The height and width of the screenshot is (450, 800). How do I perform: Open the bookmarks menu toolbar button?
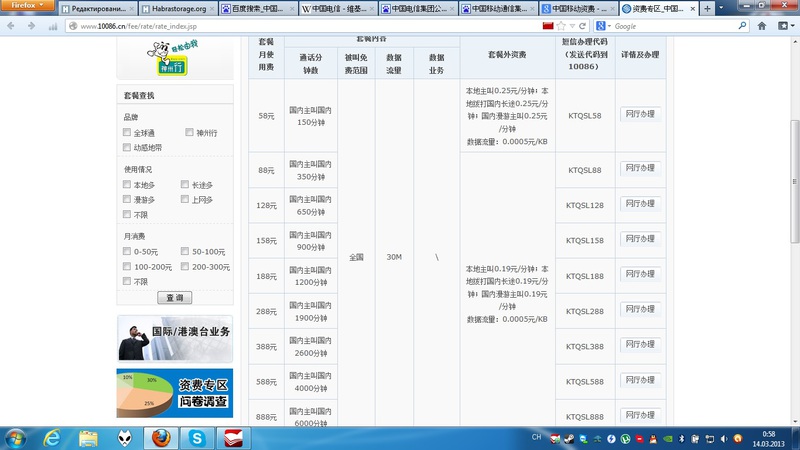pyautogui.click(x=786, y=26)
